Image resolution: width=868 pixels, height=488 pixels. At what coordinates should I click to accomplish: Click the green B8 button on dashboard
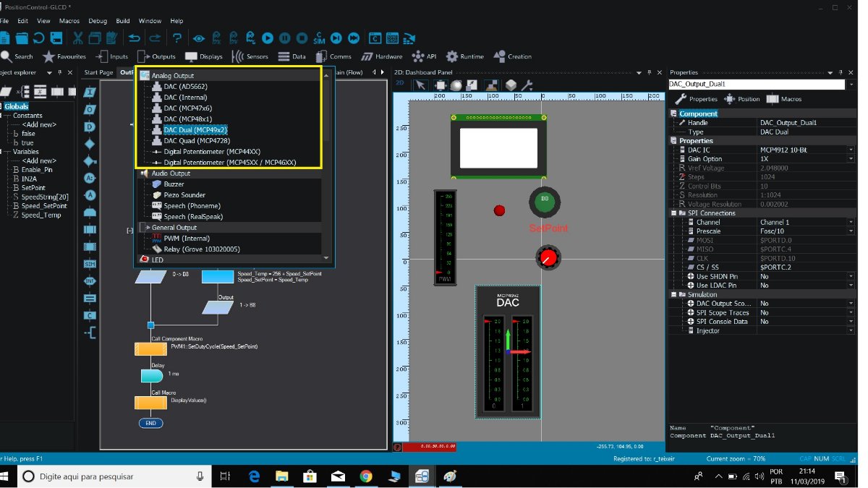point(545,202)
